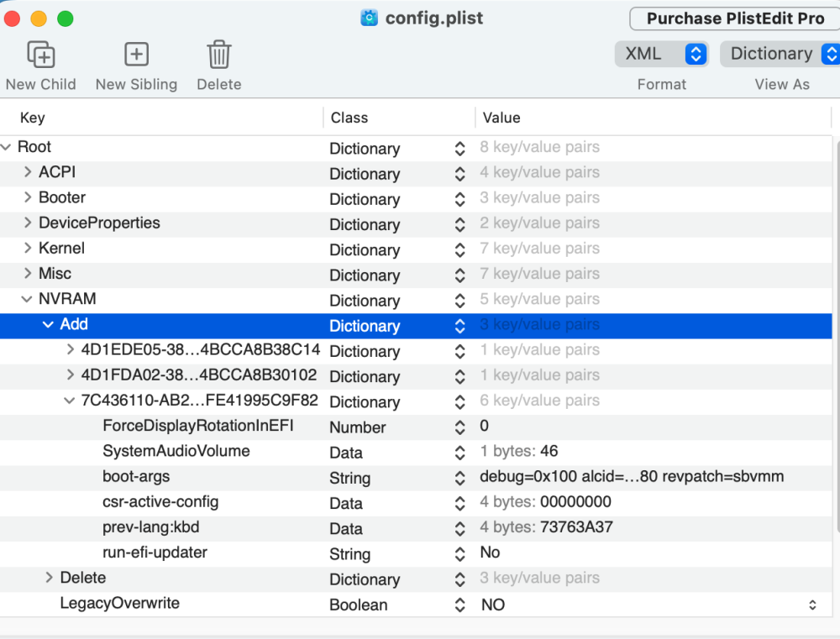Click the New Child toolbar icon
840x639 pixels.
tap(40, 54)
